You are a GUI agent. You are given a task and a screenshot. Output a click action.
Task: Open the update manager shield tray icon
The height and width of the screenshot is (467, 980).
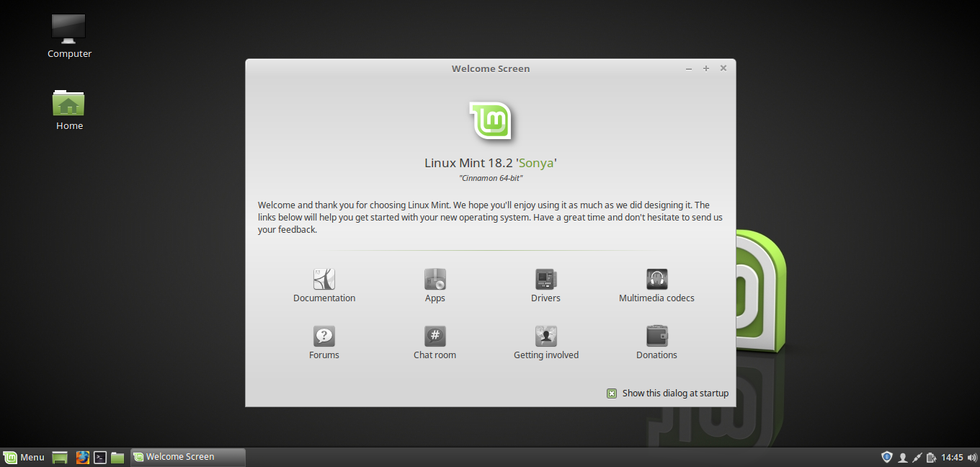pos(887,457)
